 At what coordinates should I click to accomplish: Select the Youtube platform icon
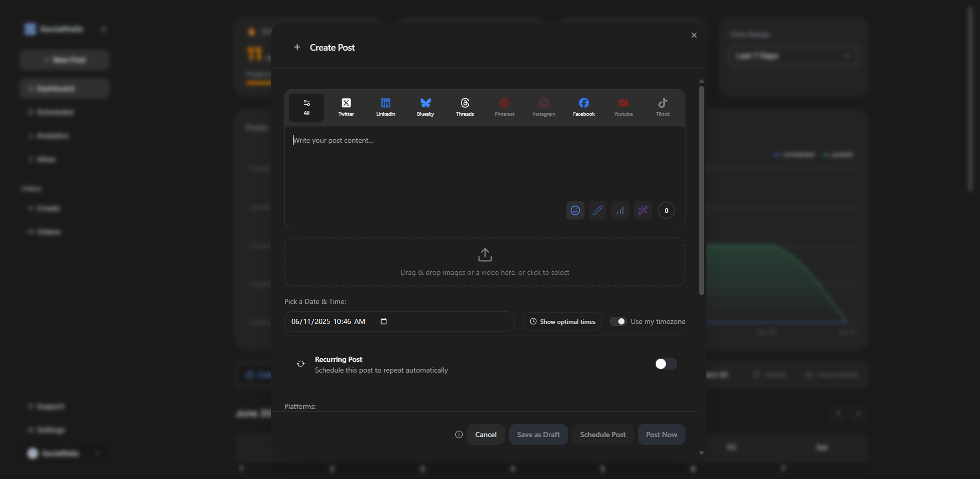coord(623,107)
